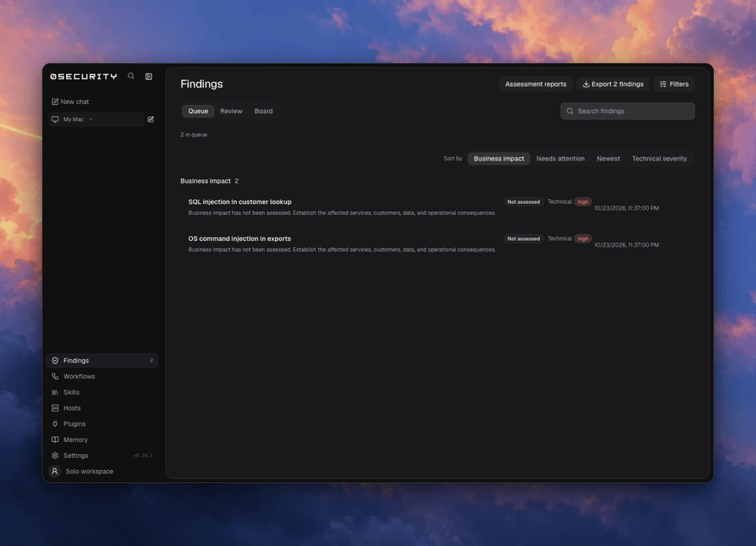Click the v0.24.1 version label
The height and width of the screenshot is (546, 756).
[x=143, y=455]
